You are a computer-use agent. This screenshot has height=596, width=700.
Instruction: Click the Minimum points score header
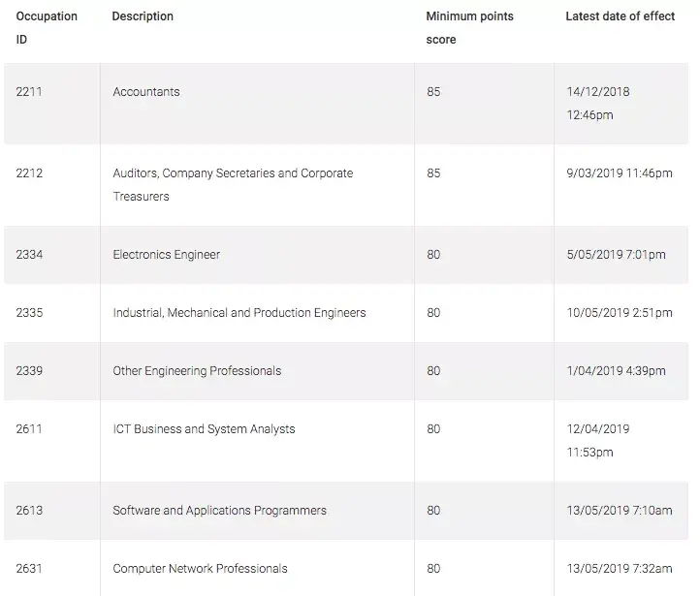tap(469, 27)
